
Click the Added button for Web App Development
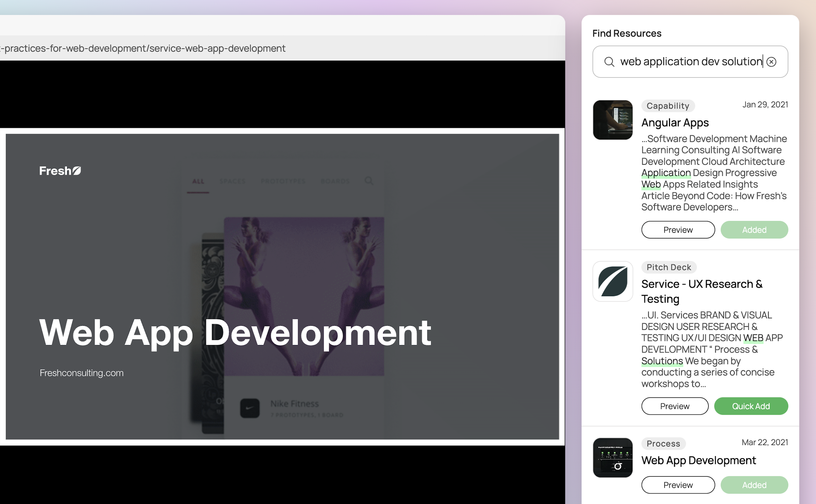754,485
